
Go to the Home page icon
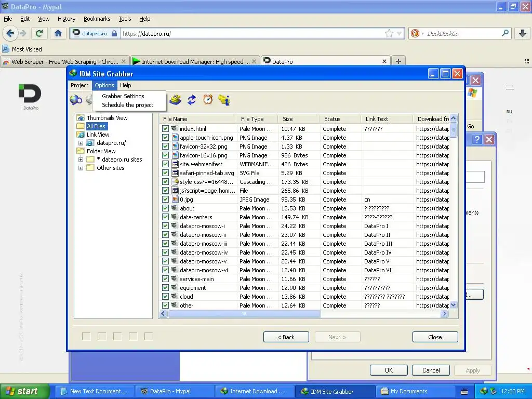(x=58, y=33)
